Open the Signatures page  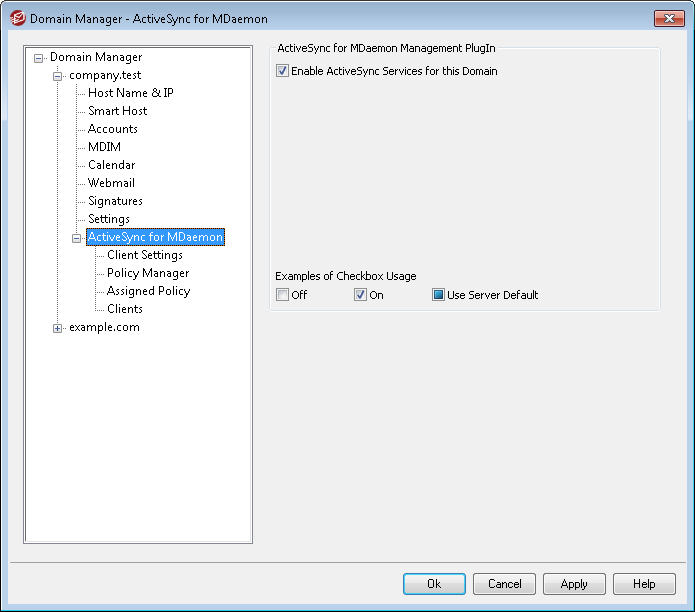tap(115, 201)
